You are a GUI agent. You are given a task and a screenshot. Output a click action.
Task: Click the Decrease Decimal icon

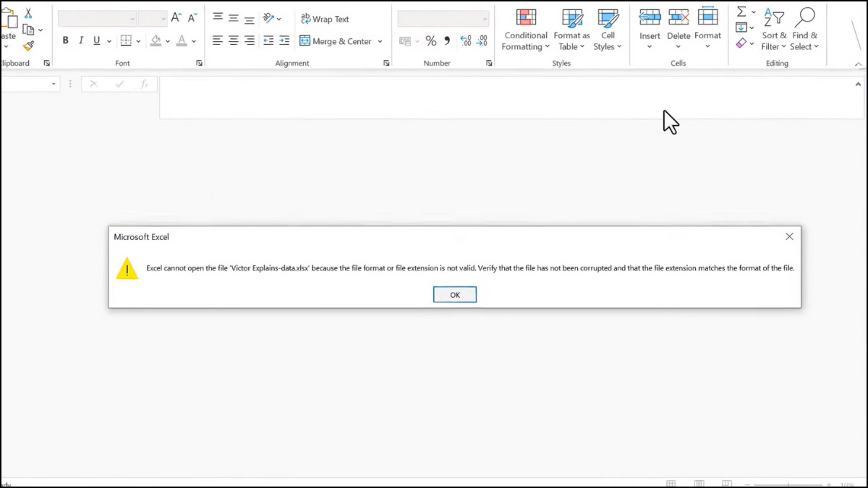point(482,41)
